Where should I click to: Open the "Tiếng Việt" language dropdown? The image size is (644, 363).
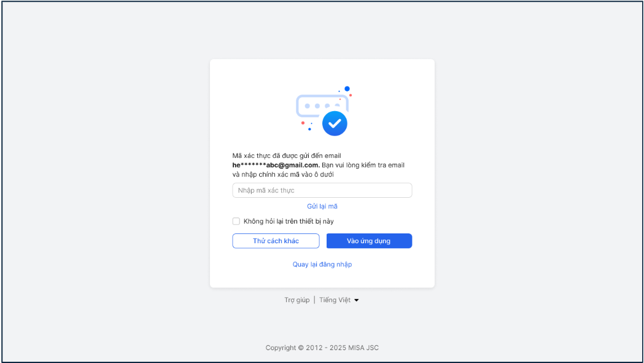335,300
